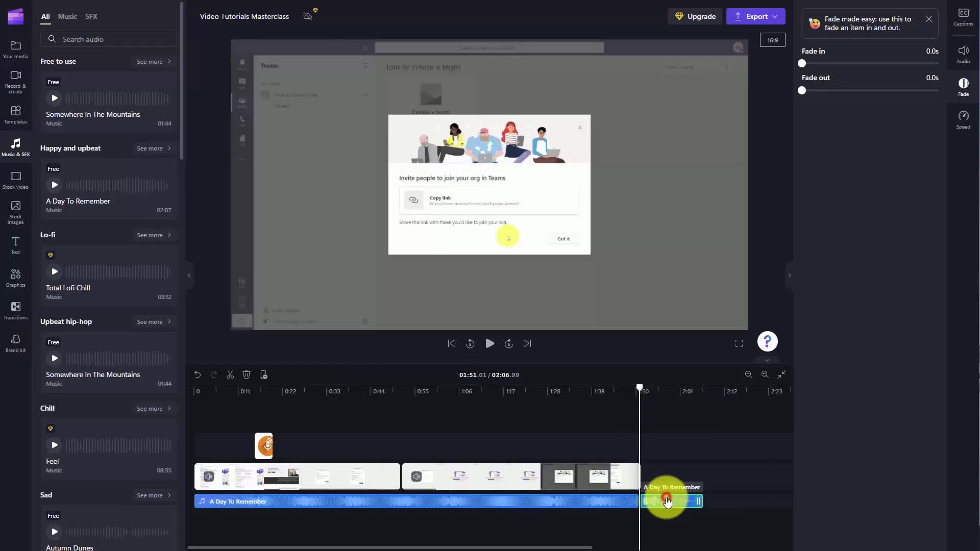Viewport: 980px width, 551px height.
Task: Click the cloud sync off icon
Action: 308,16
